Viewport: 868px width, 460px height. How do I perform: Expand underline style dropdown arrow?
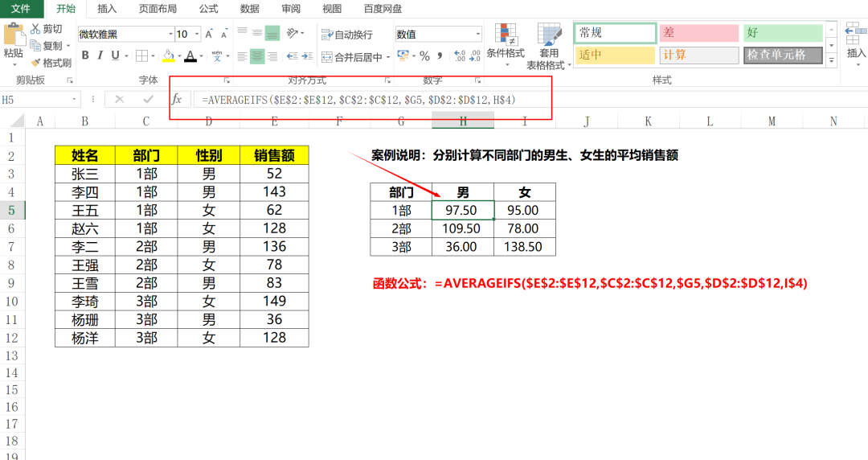point(126,56)
